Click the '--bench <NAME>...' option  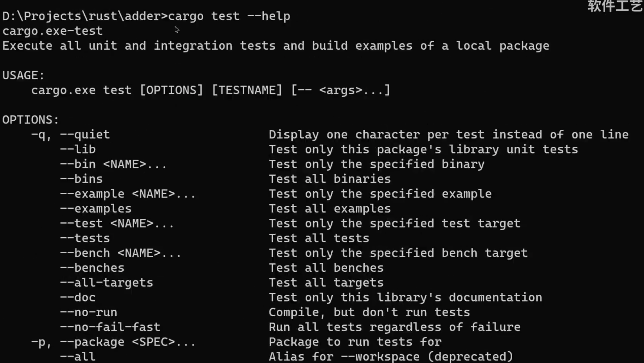tap(120, 253)
